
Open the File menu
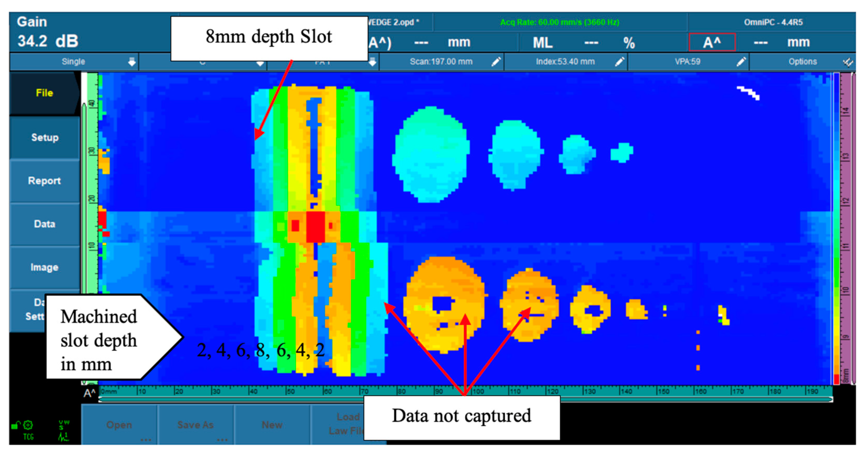tap(45, 93)
